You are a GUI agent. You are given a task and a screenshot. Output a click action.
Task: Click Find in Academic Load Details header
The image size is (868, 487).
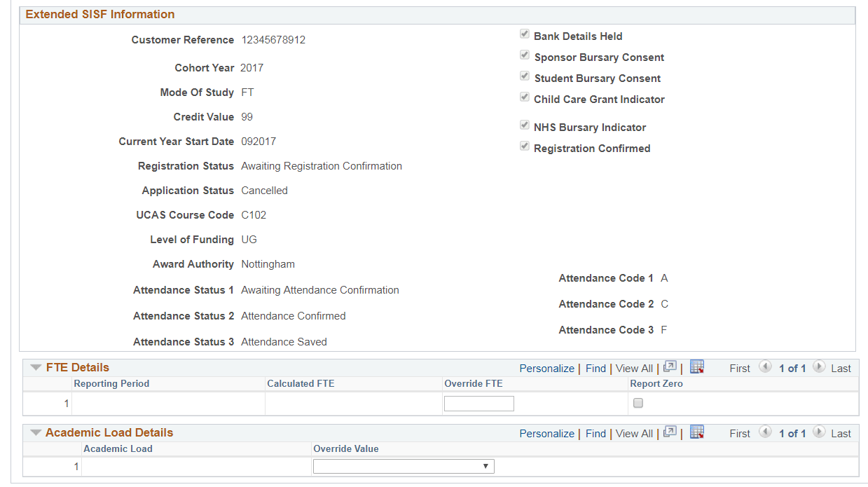pos(595,433)
